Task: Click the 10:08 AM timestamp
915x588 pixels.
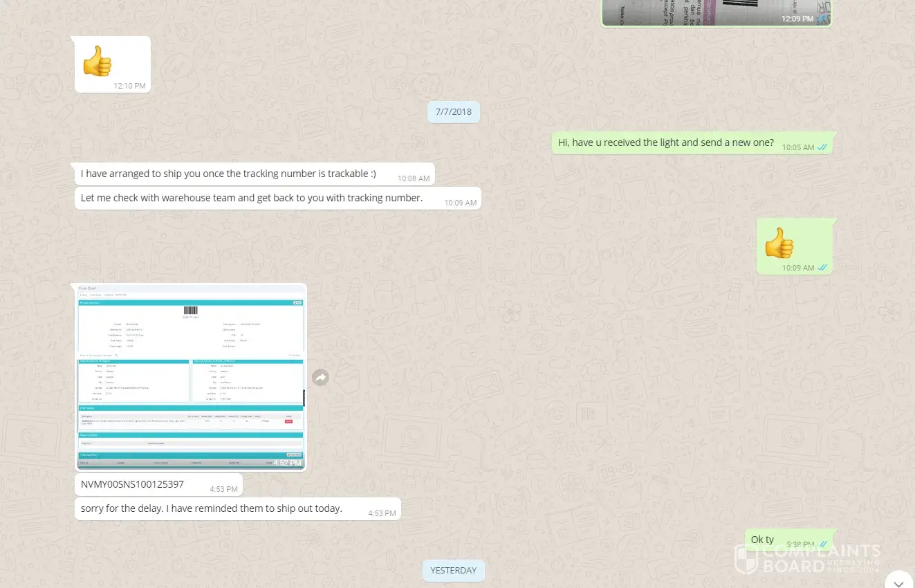Action: tap(414, 178)
